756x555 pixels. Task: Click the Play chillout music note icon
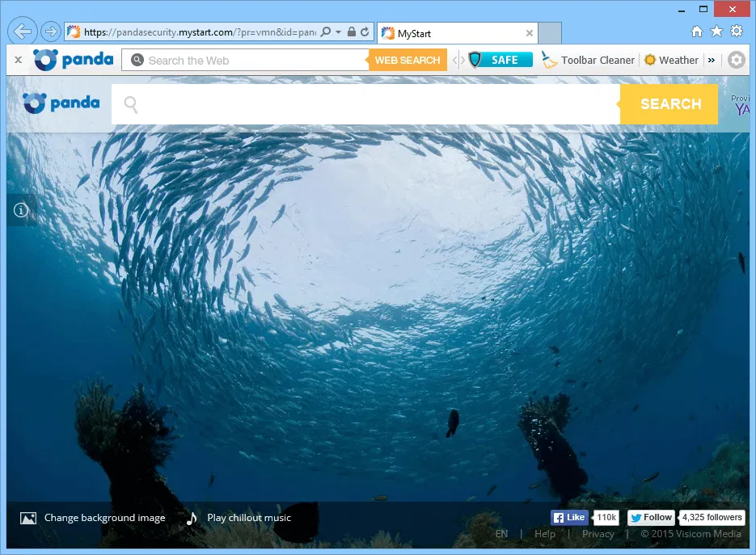coord(192,518)
